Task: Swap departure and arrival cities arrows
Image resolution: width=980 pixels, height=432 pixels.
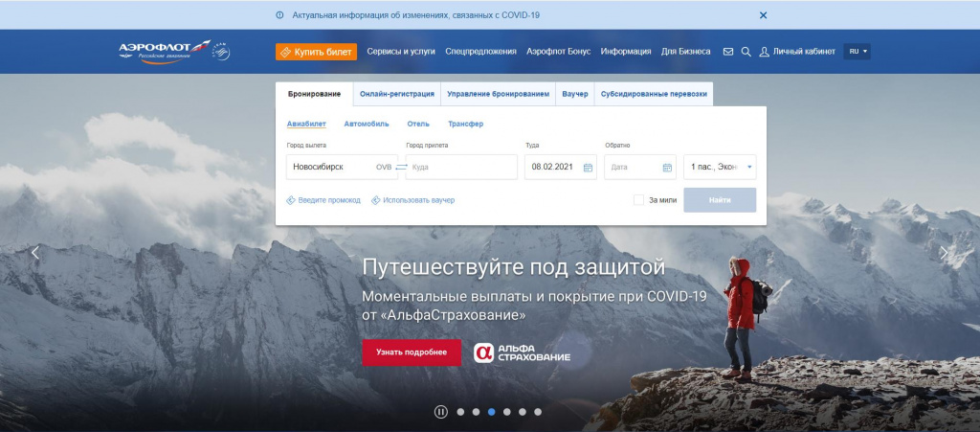Action: (401, 168)
